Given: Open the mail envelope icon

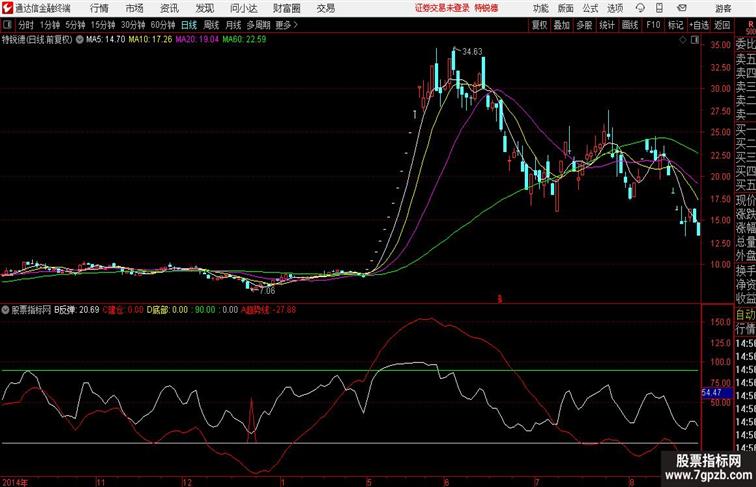Looking at the screenshot, I should [682, 8].
